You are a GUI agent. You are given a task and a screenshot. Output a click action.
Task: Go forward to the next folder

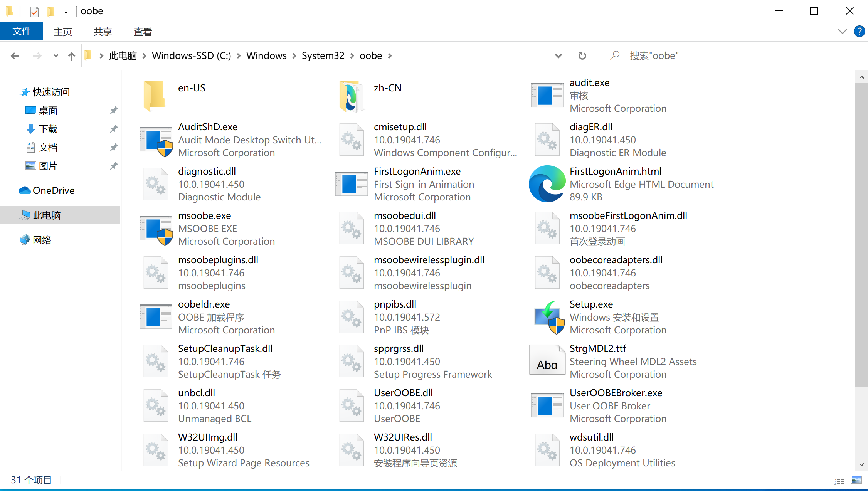tap(37, 56)
